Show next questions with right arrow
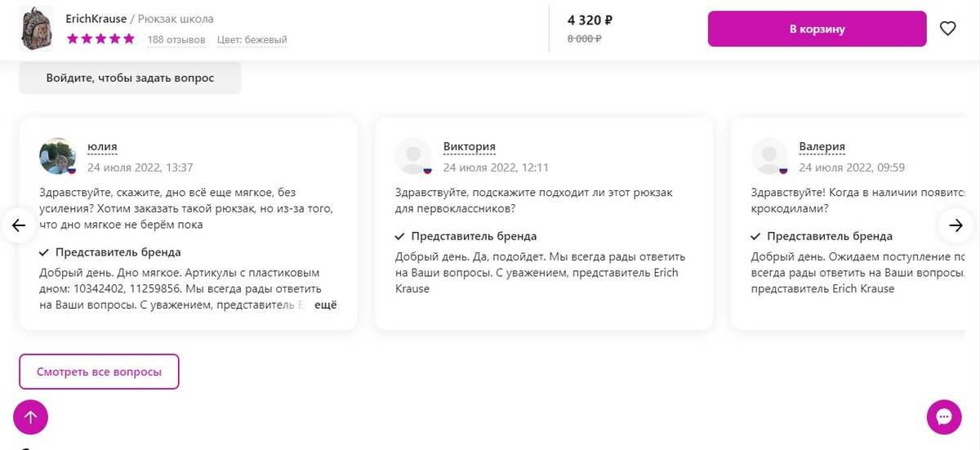Viewport: 980px width, 450px height. coord(955,225)
